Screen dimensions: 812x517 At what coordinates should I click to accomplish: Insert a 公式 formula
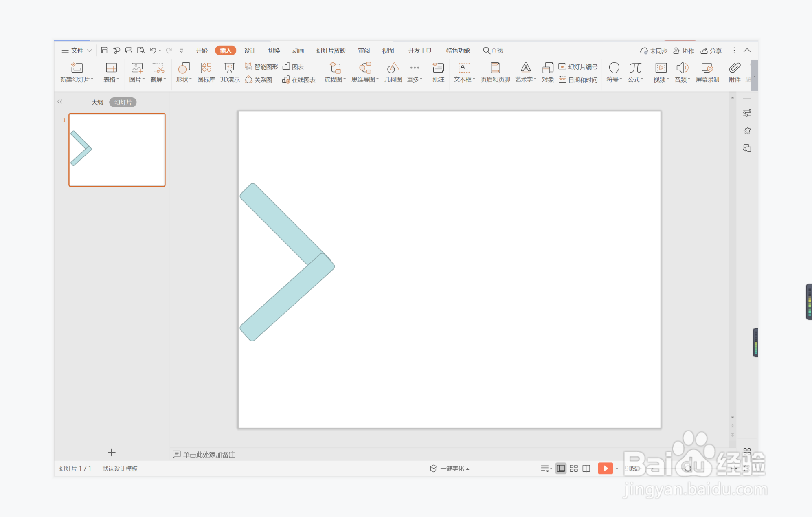click(635, 72)
